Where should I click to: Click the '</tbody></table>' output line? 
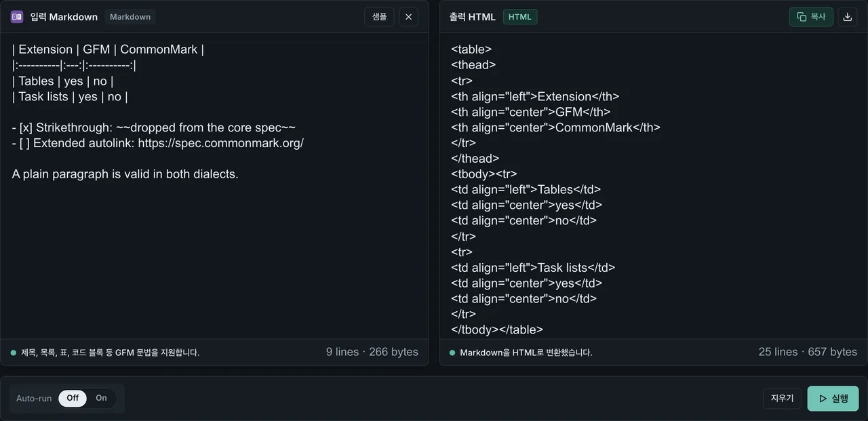coord(497,330)
